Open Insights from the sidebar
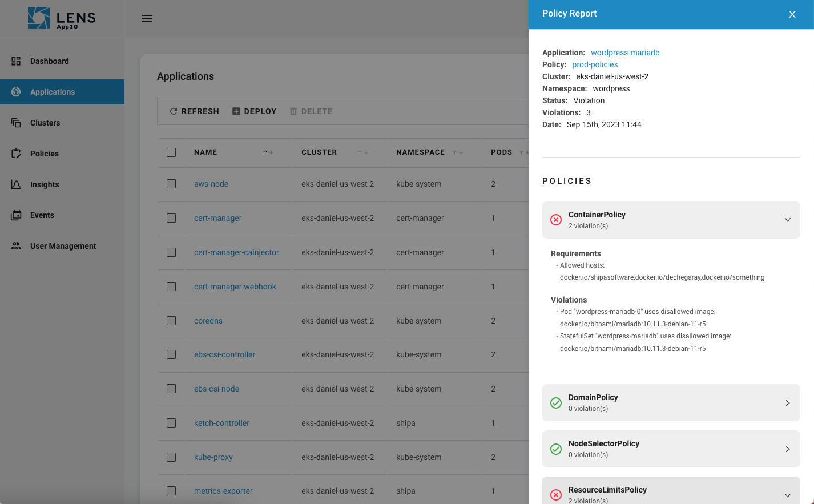 pyautogui.click(x=62, y=184)
